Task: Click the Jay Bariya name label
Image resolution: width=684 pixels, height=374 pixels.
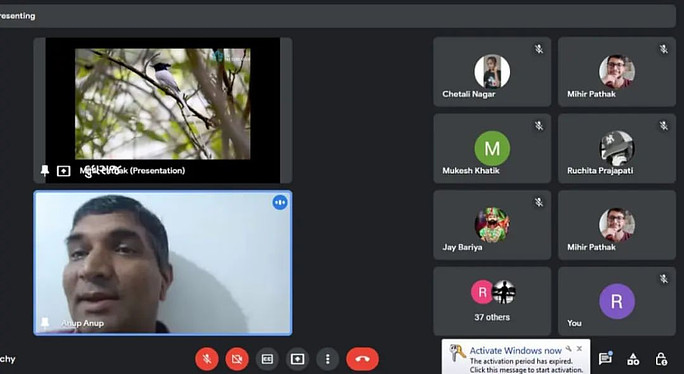Action: coord(462,247)
